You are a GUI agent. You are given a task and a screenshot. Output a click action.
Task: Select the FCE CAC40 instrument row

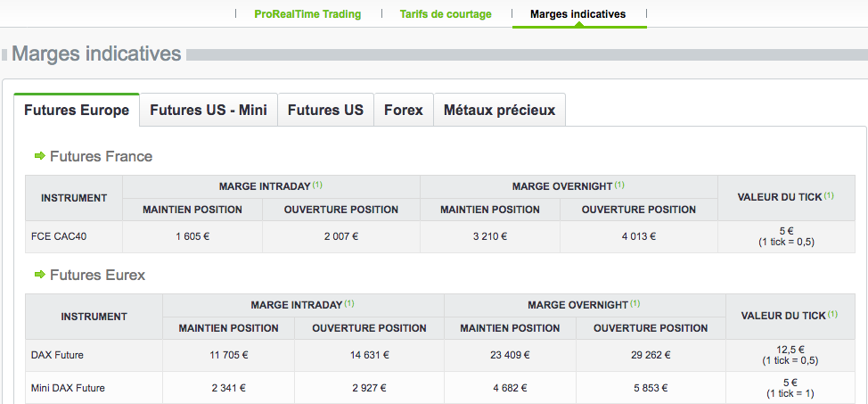(59, 236)
